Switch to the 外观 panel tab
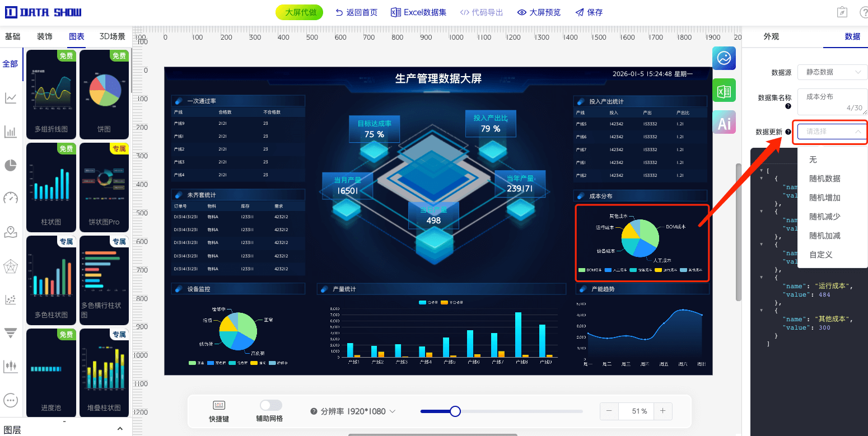This screenshot has width=868, height=436. [771, 36]
